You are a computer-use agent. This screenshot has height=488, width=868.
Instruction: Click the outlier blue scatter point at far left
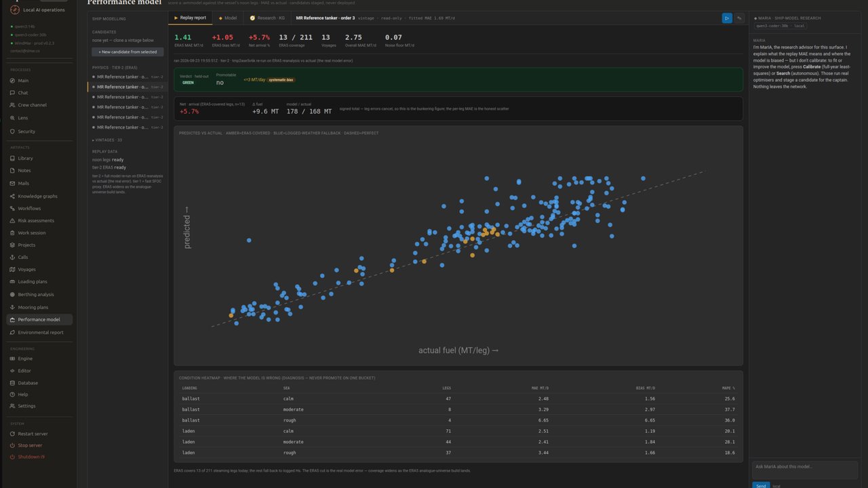point(249,241)
